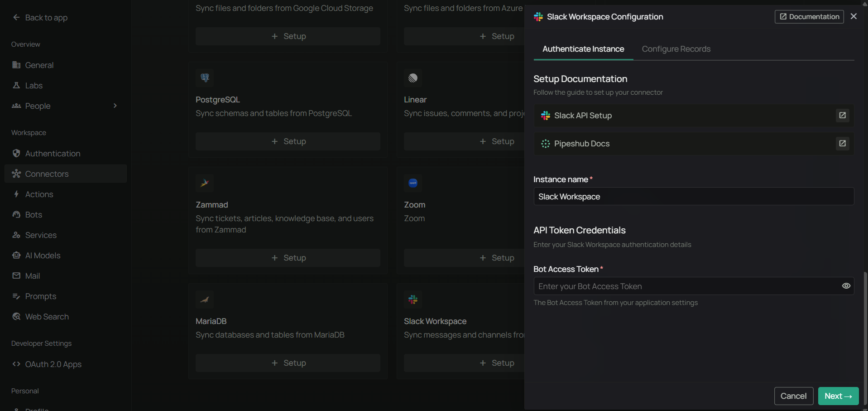Click Setup for PostgreSQL connector
The height and width of the screenshot is (411, 868).
(288, 141)
